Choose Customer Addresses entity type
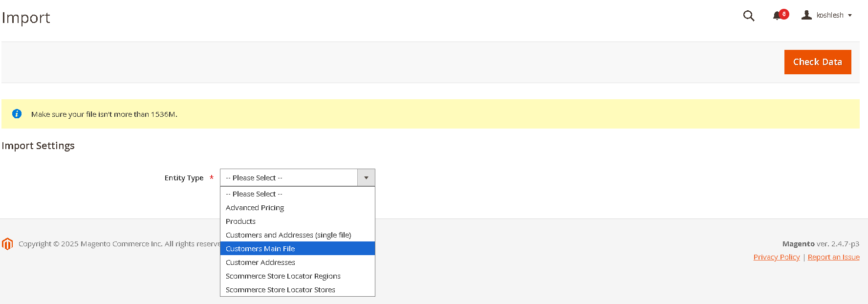Viewport: 868px width, 304px height. 260,262
